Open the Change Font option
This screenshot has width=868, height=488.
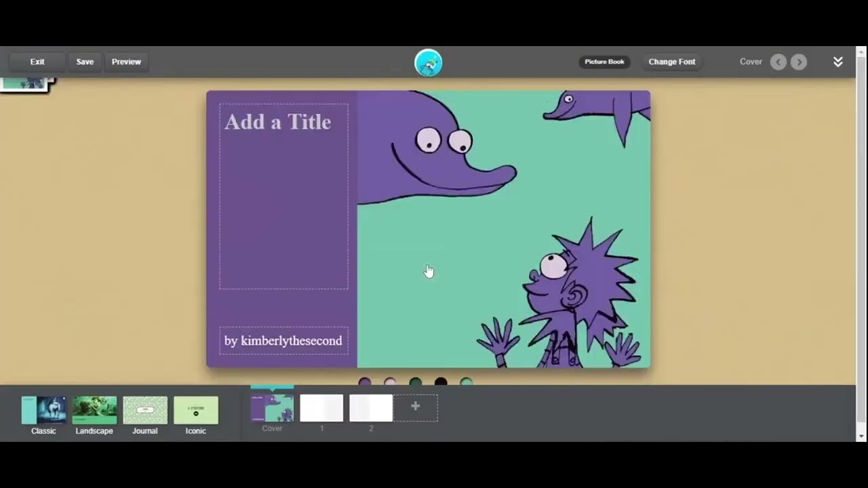point(672,62)
